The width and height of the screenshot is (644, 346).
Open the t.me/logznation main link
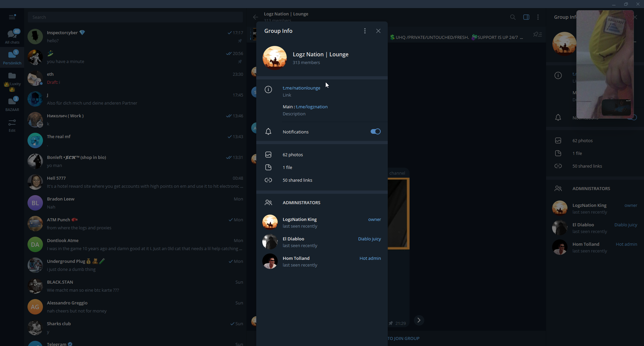pyautogui.click(x=312, y=107)
